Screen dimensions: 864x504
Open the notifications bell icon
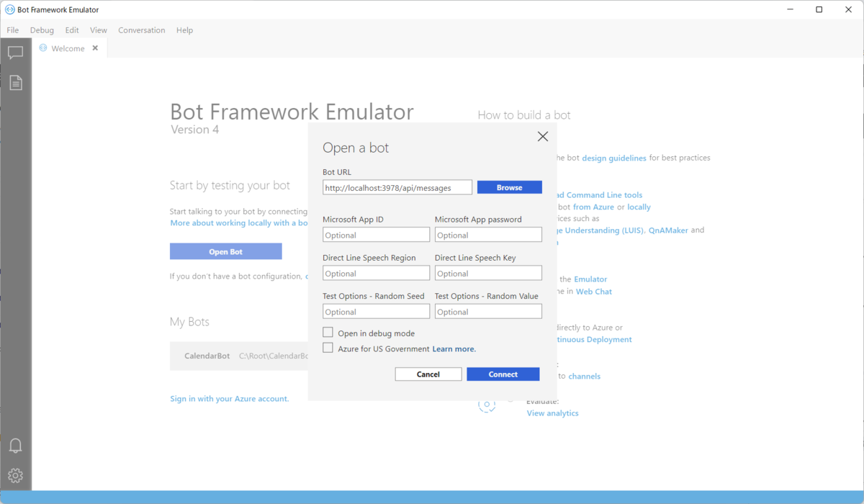(15, 445)
